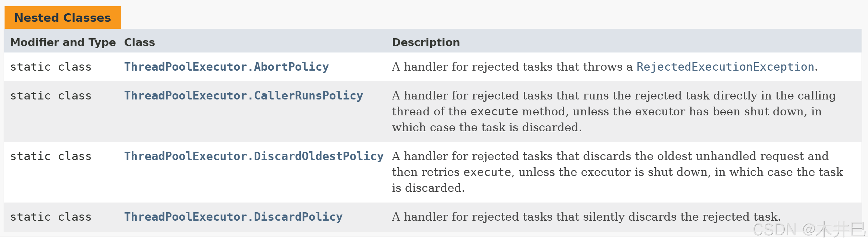Image resolution: width=868 pixels, height=244 pixels.
Task: Click static class in the AbortPolicy row
Action: coord(51,67)
